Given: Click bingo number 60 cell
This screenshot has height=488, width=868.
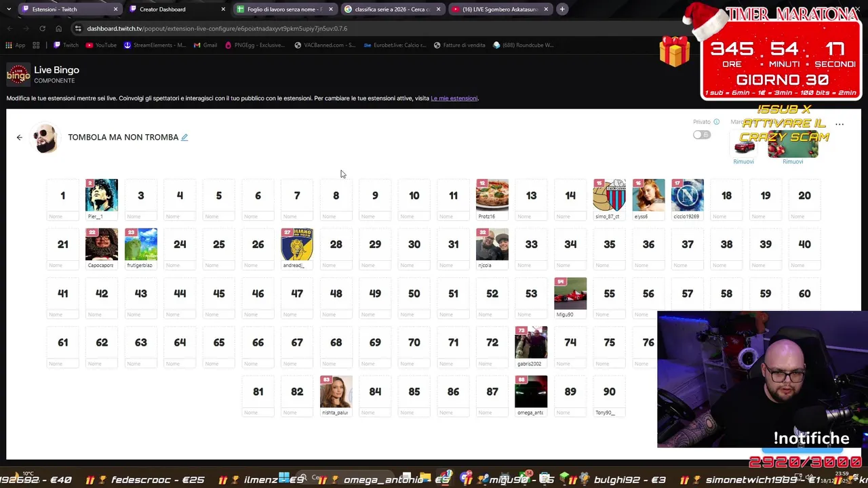Looking at the screenshot, I should (804, 293).
